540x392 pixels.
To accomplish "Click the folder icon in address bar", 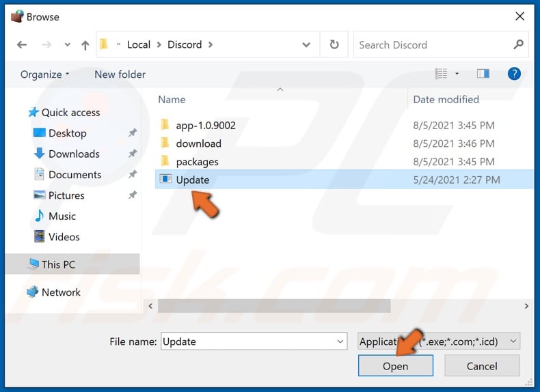I will 104,44.
